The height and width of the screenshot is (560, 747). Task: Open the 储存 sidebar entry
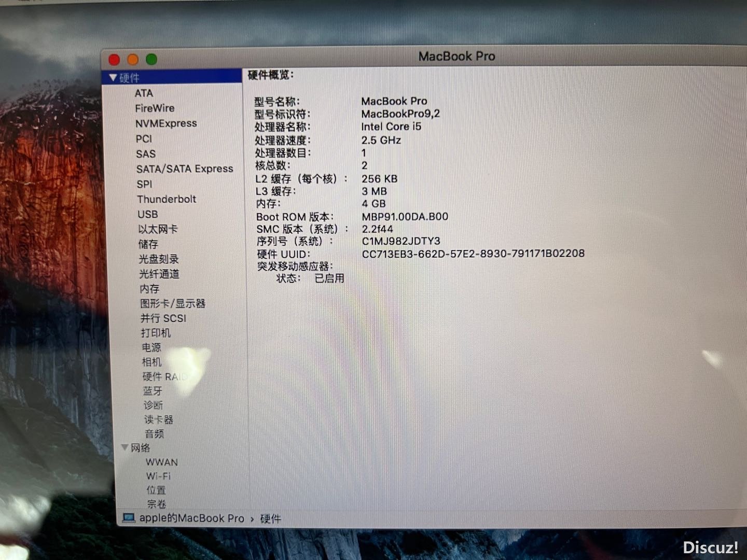(x=148, y=244)
